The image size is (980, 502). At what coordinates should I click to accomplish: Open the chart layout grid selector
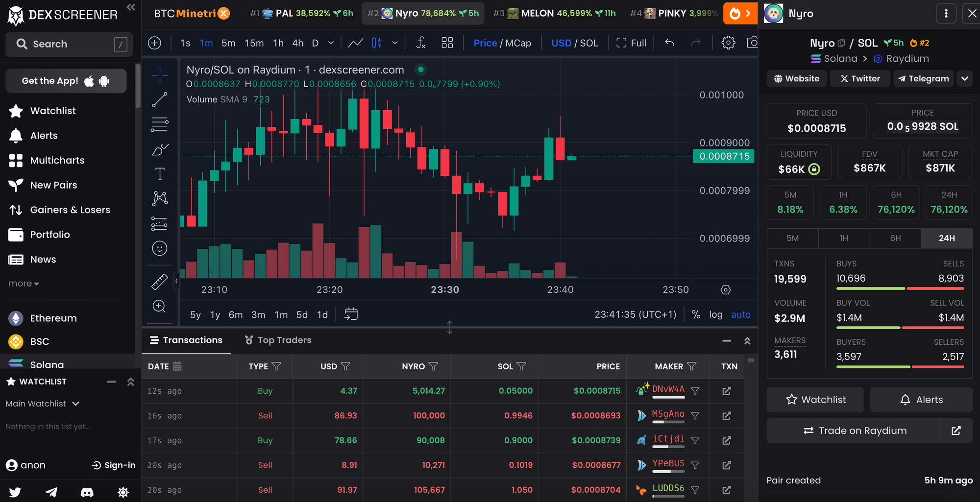(447, 43)
